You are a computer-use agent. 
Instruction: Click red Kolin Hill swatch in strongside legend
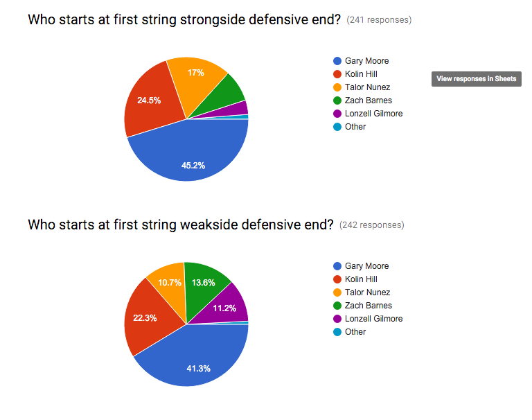(x=337, y=74)
